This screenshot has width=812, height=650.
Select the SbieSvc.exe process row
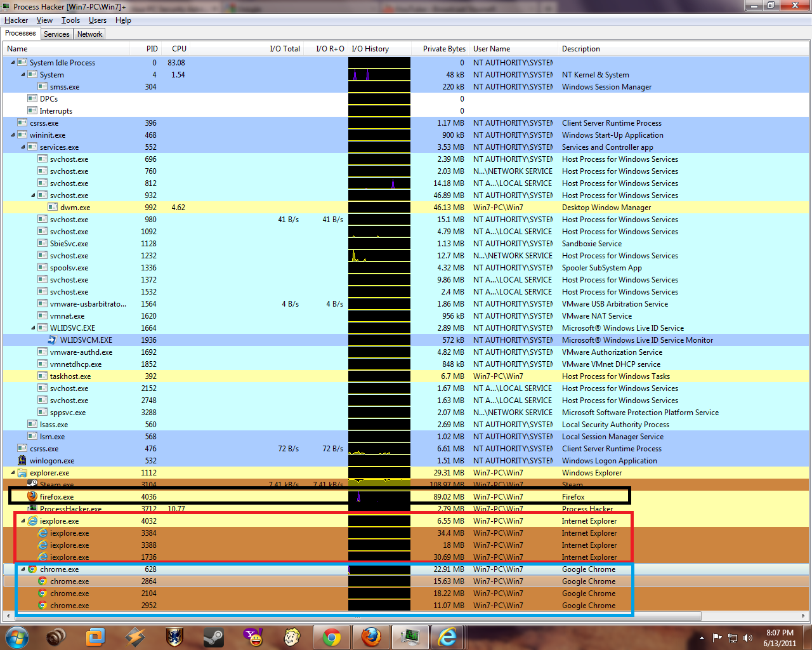[x=406, y=244]
